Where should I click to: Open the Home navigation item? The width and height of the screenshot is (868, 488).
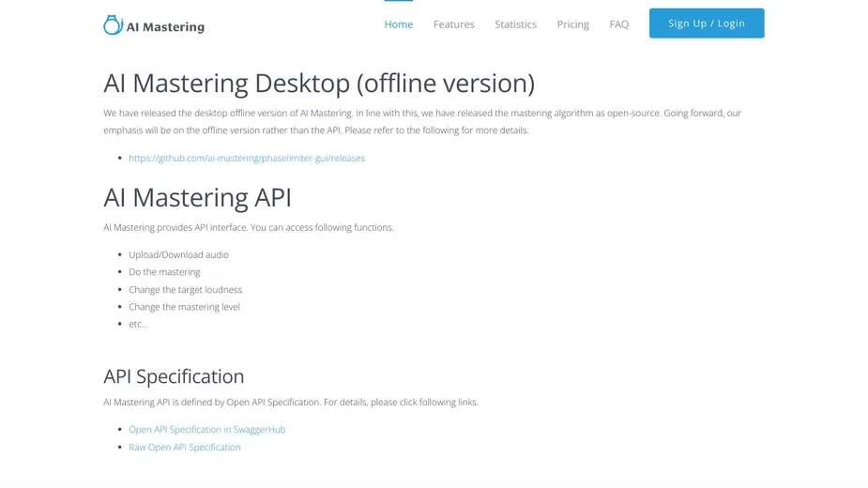click(399, 24)
